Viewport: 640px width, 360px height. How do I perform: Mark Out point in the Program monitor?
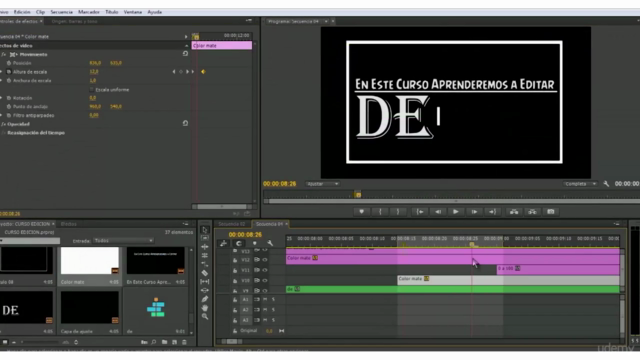click(398, 211)
